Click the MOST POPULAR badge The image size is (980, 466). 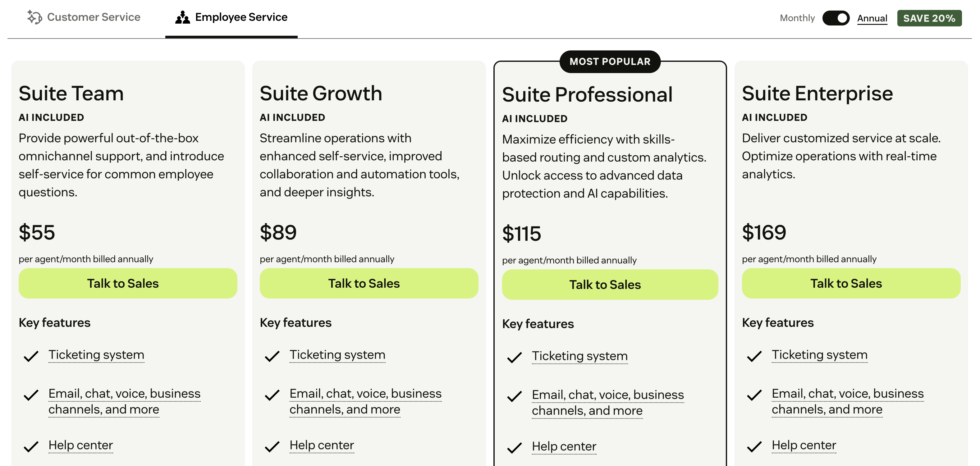pyautogui.click(x=610, y=61)
